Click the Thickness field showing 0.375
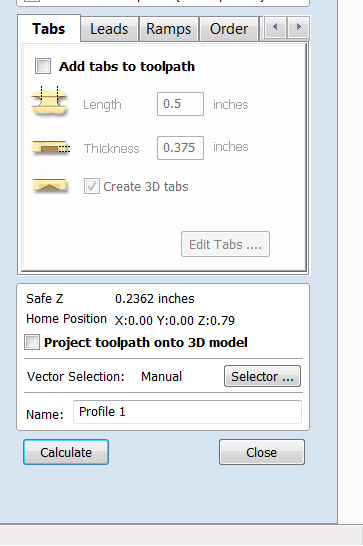 [180, 148]
